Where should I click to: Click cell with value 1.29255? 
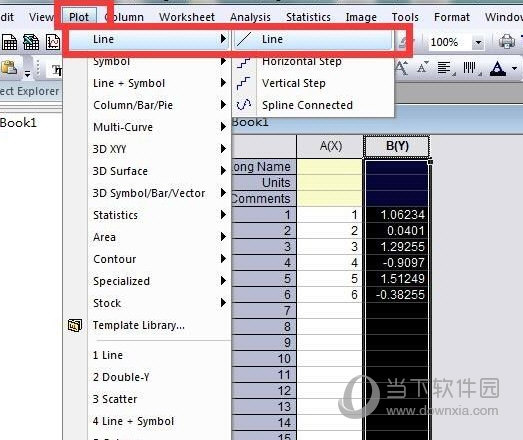click(397, 247)
